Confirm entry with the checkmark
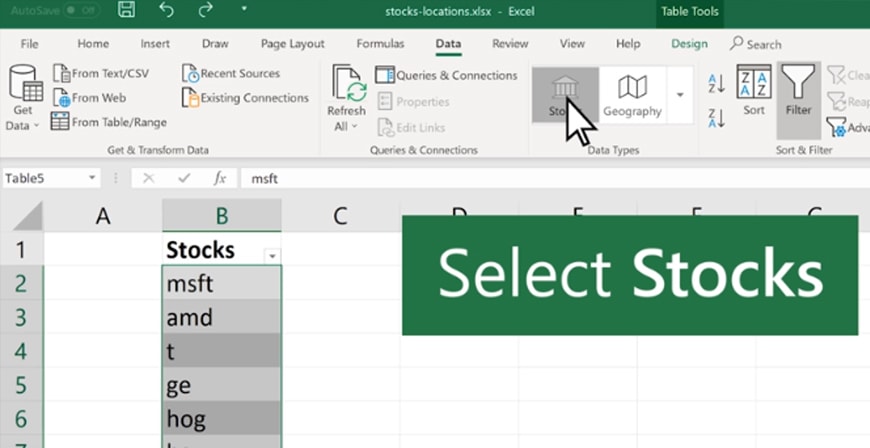The image size is (870, 448). tap(184, 178)
